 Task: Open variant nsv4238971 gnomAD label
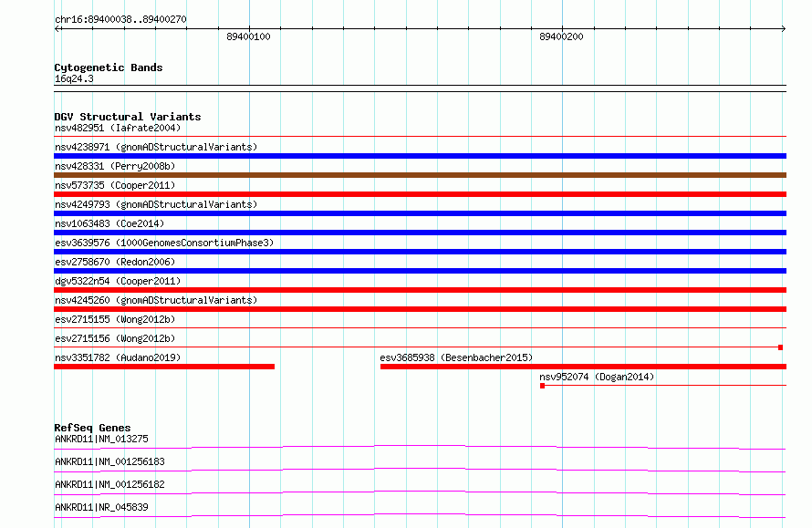pyautogui.click(x=156, y=147)
